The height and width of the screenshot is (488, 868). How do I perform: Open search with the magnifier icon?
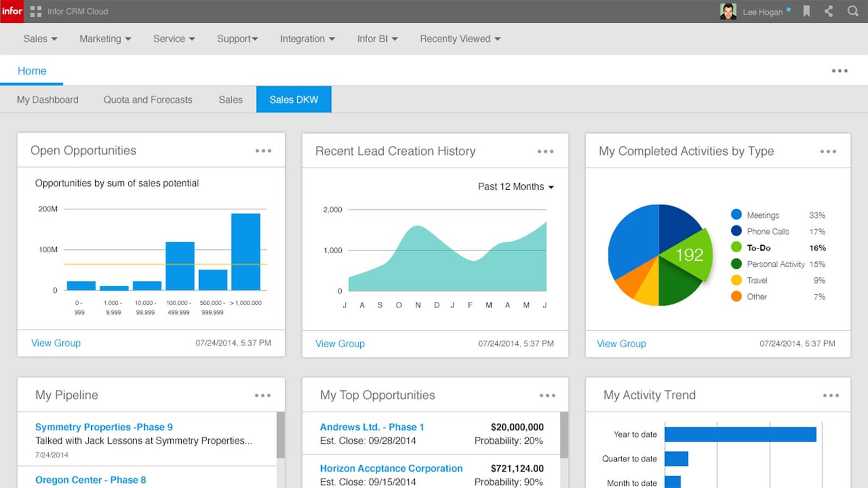[853, 11]
